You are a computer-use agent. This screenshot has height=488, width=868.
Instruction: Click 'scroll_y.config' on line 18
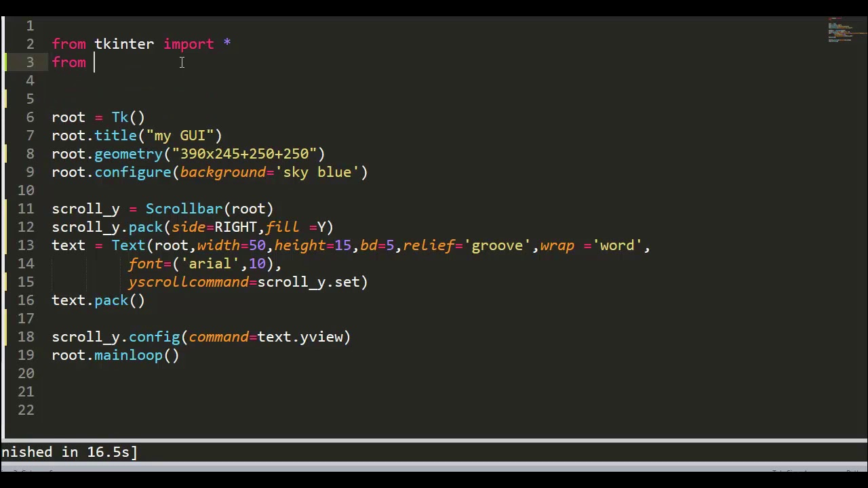coord(115,337)
